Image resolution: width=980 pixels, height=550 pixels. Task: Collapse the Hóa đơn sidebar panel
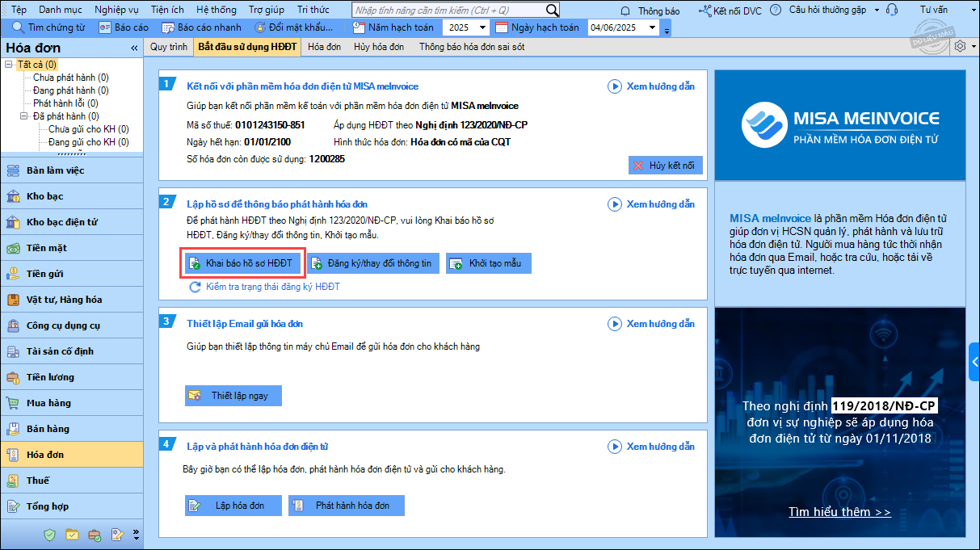[x=134, y=48]
